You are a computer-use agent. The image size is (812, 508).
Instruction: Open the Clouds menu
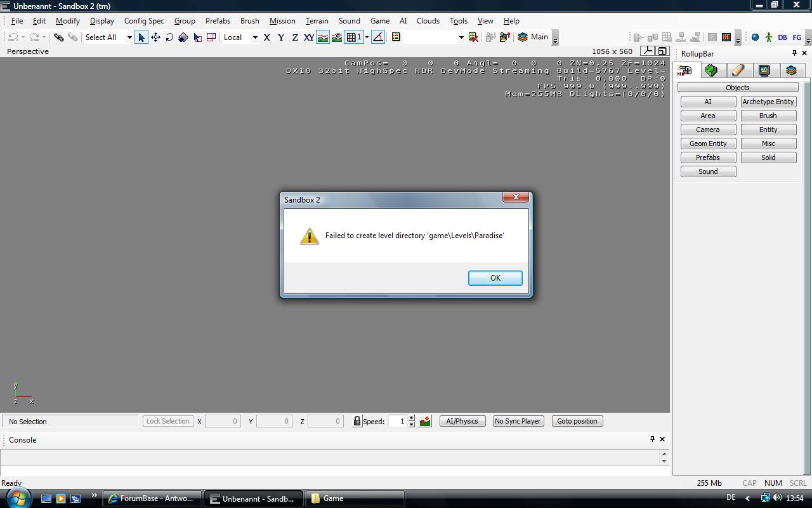(x=428, y=21)
